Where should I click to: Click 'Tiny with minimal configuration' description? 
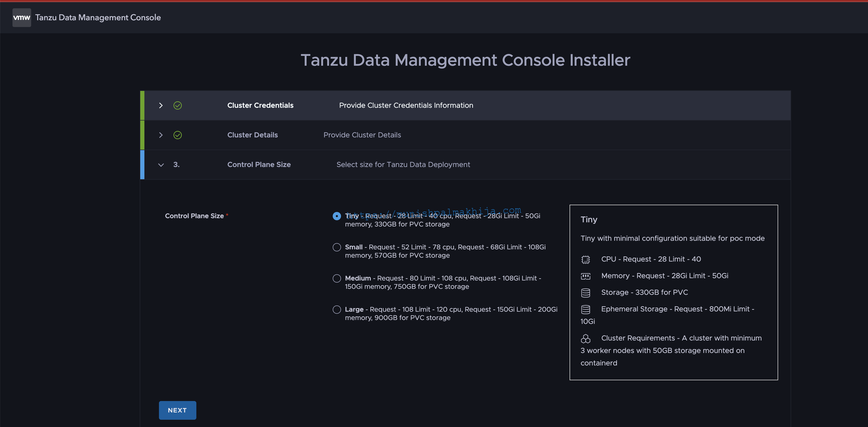[672, 239]
